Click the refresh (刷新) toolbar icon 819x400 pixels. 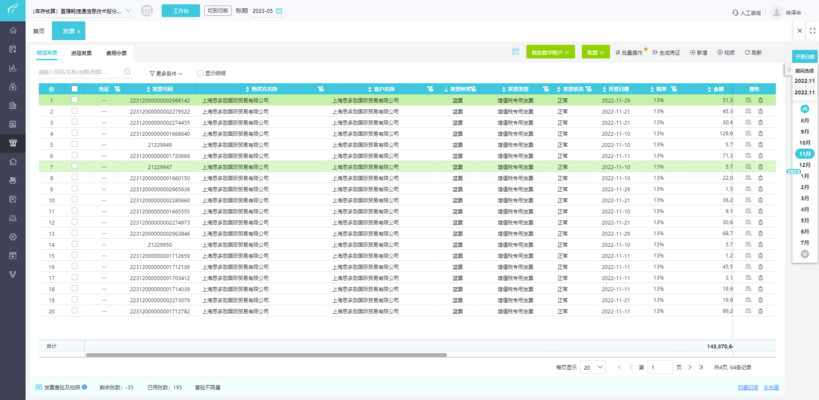click(x=753, y=51)
